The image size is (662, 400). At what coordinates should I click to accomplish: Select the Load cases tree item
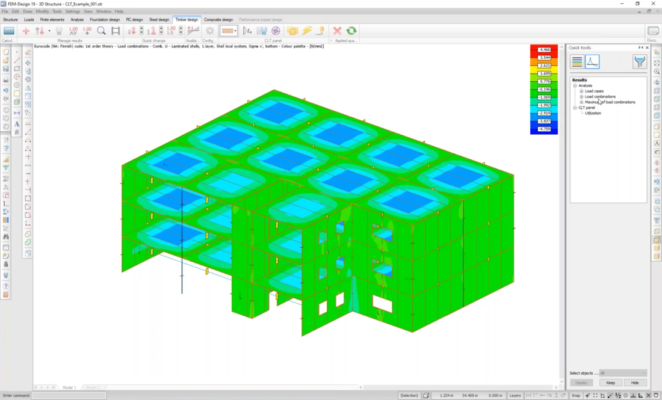(594, 91)
